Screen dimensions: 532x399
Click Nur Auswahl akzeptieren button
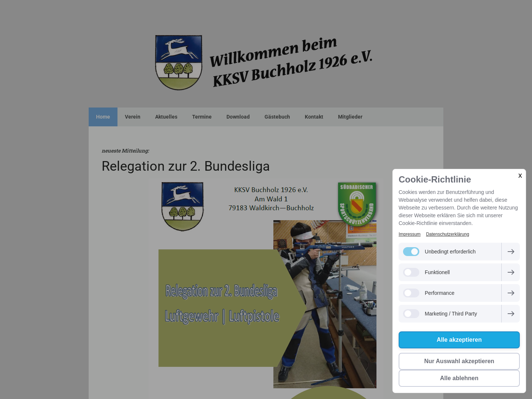(x=459, y=361)
